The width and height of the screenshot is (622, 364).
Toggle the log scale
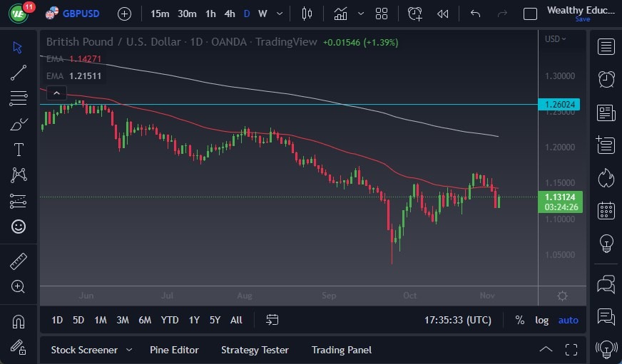[542, 320]
